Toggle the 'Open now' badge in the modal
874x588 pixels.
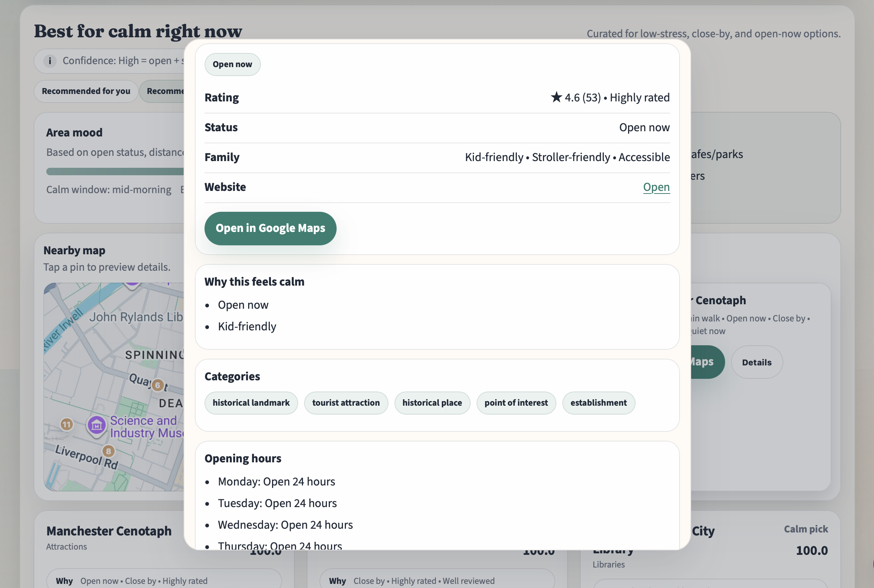point(232,64)
